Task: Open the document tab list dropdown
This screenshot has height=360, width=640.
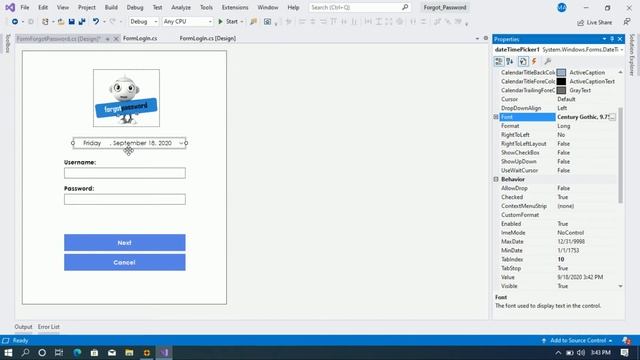Action: point(477,38)
